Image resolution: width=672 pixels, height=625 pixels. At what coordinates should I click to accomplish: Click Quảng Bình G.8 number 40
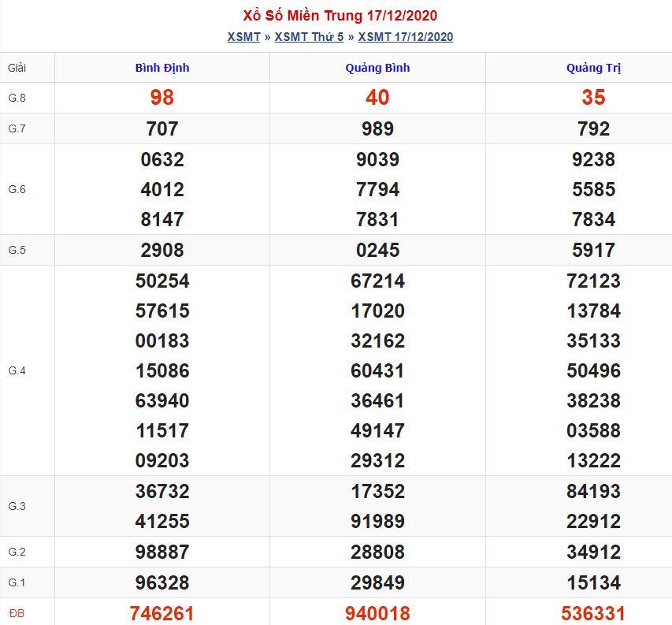coord(377,97)
